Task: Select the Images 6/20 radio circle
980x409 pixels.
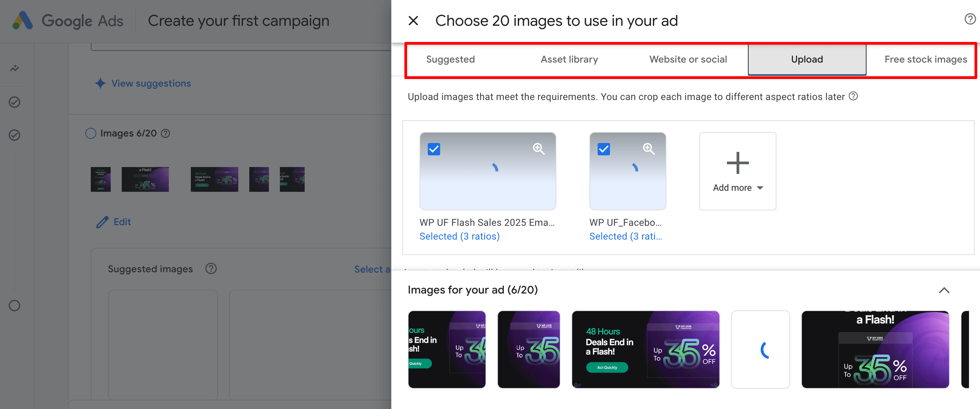Action: (x=90, y=133)
